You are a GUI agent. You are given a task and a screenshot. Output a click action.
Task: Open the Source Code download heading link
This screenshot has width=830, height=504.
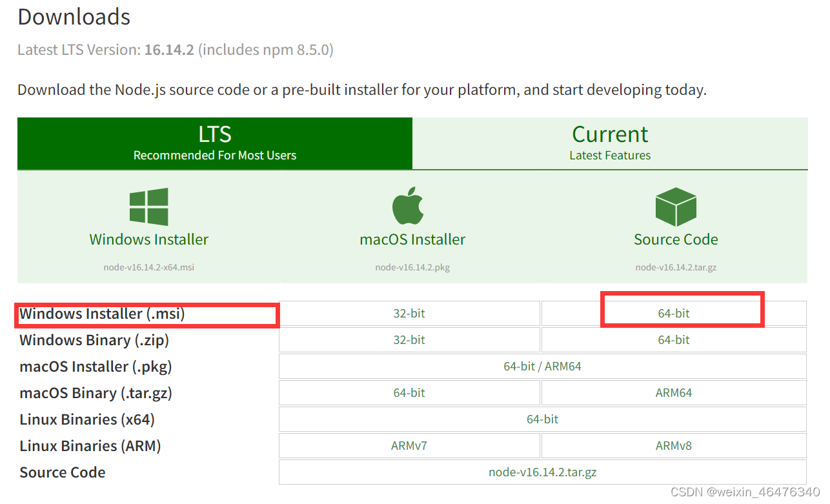(676, 239)
